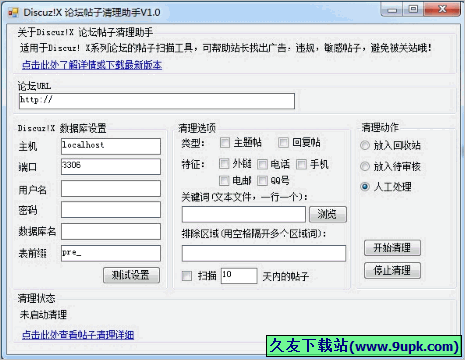
Task: Open link 点击此处了解详情或下载最新版本
Action: point(92,65)
